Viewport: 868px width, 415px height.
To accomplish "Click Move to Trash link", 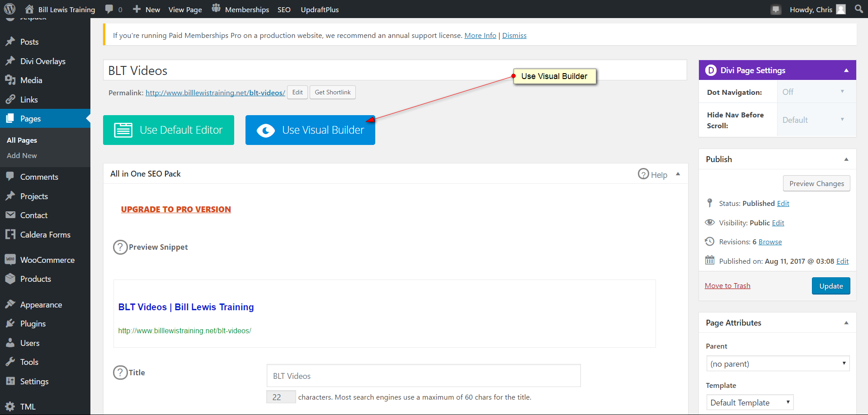I will click(727, 285).
